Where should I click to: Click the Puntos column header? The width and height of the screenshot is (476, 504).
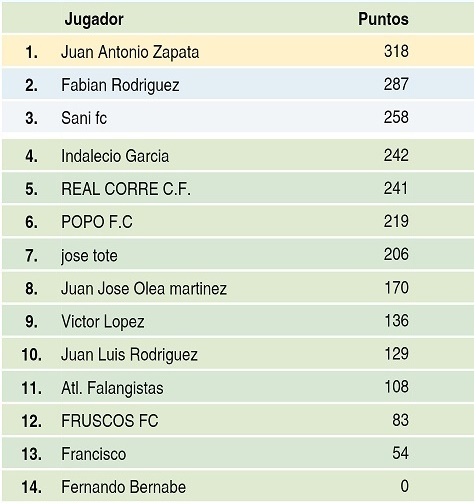[x=383, y=19]
